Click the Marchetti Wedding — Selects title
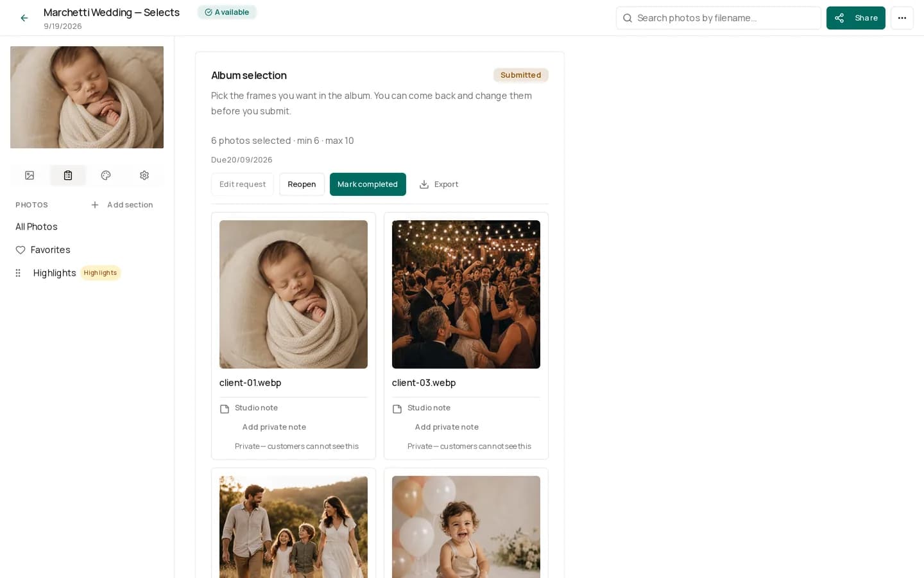 tap(112, 12)
